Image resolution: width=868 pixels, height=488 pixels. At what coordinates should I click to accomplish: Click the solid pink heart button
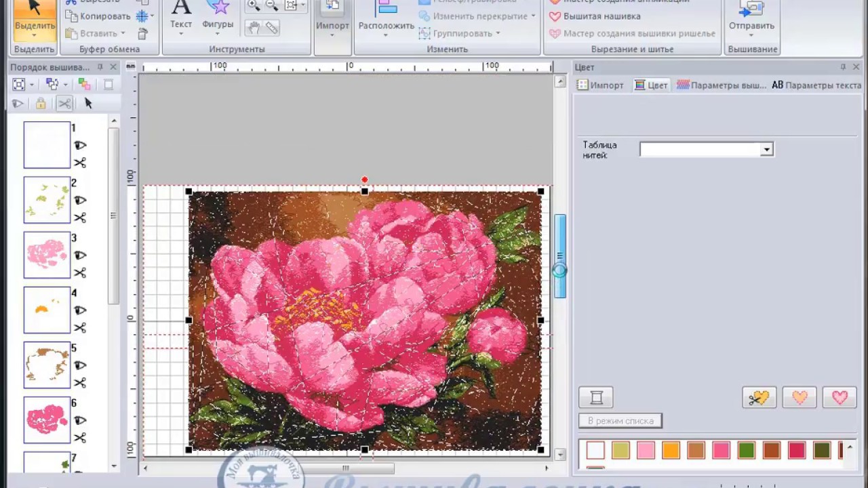840,397
